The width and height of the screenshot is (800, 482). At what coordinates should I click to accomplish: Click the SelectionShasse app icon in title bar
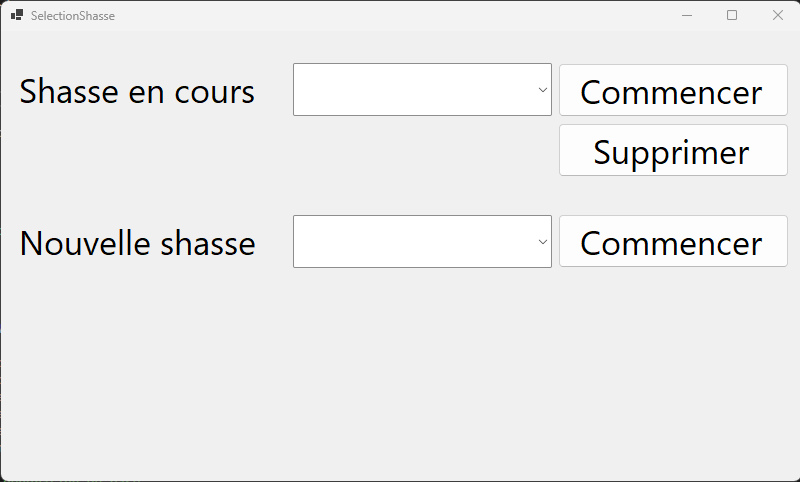[17, 15]
